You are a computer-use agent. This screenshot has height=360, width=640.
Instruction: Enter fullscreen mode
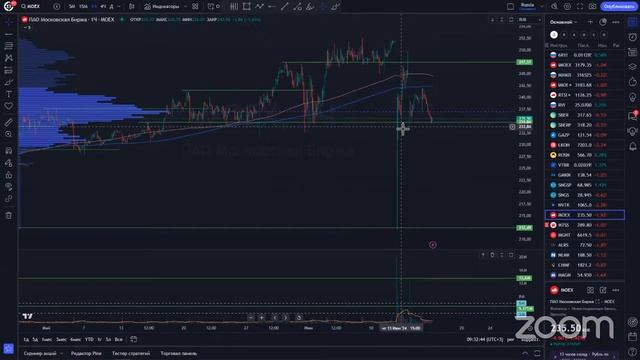point(580,7)
